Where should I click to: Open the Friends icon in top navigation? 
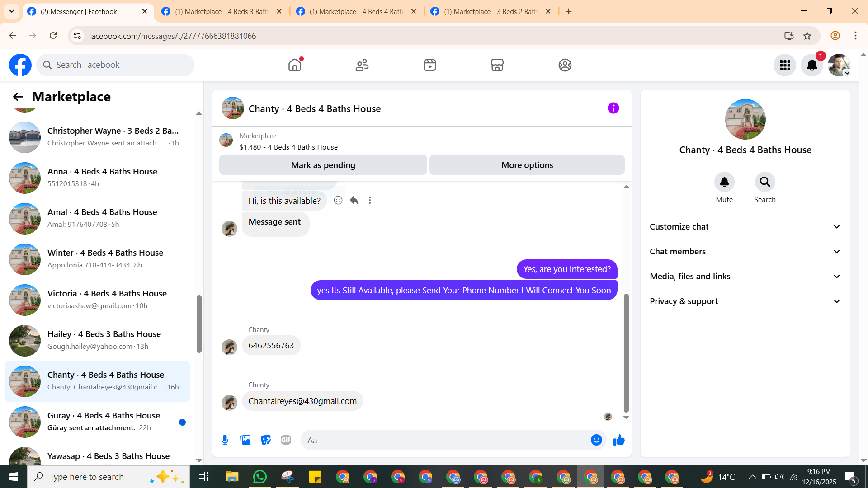pos(362,65)
